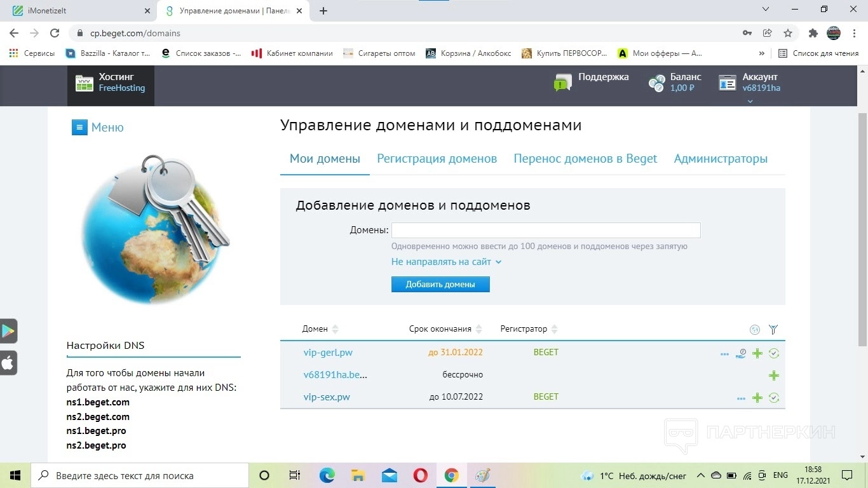
Task: Open vip-gerl.pw domain link
Action: [x=328, y=353]
